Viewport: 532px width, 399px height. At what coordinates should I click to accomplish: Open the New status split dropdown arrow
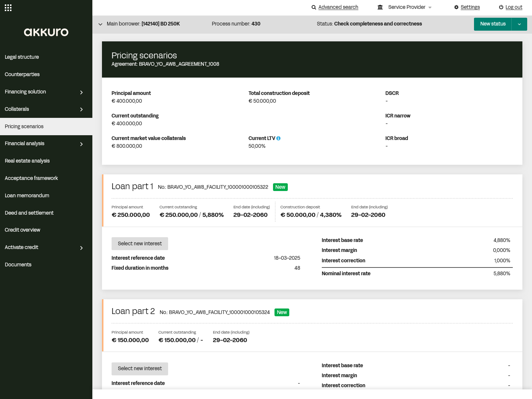click(519, 24)
